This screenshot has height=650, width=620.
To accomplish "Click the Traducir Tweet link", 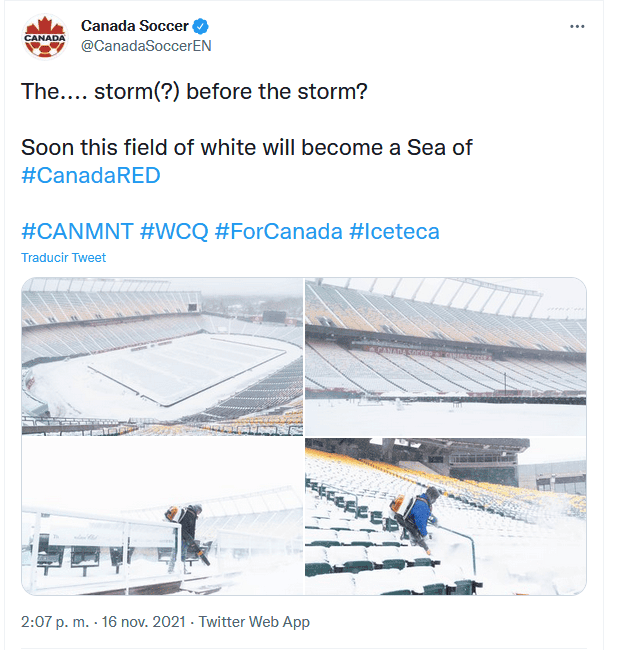I will pyautogui.click(x=63, y=257).
